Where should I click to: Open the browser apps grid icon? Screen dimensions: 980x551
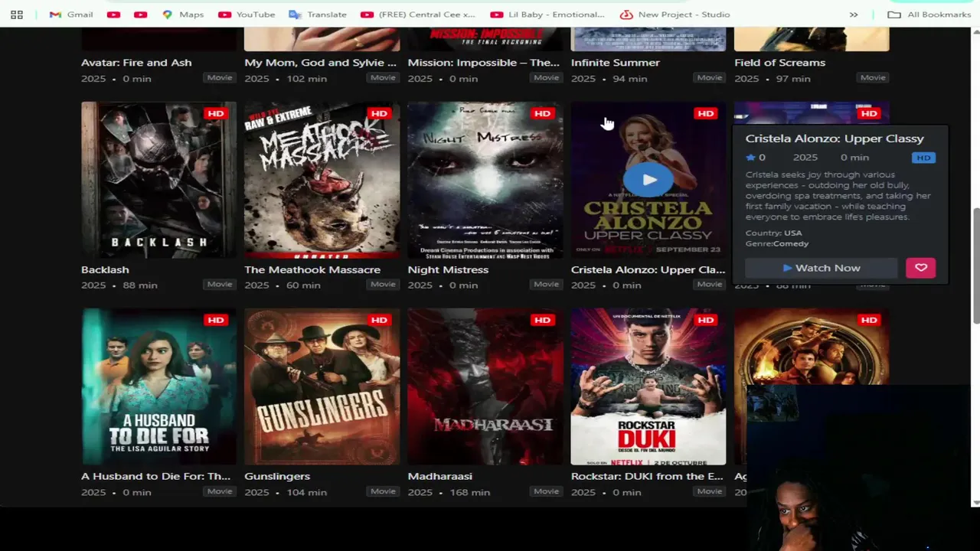click(17, 15)
